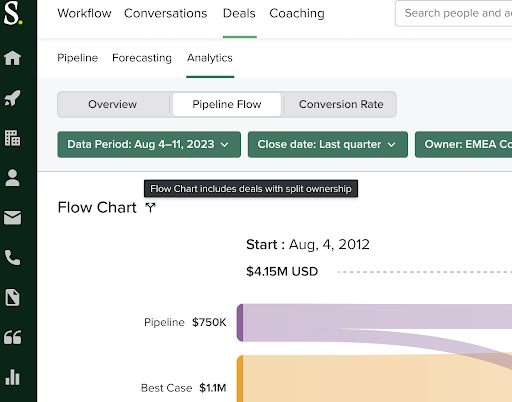
Task: Open Close date Last quarter dropdown
Action: click(328, 144)
